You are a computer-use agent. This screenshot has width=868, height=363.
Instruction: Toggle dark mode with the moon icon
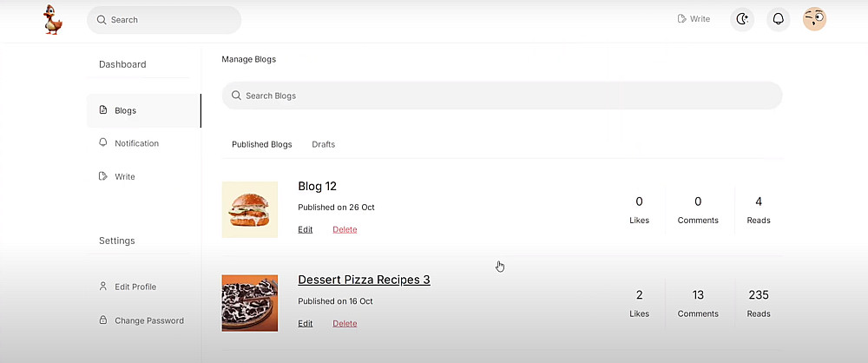click(742, 19)
